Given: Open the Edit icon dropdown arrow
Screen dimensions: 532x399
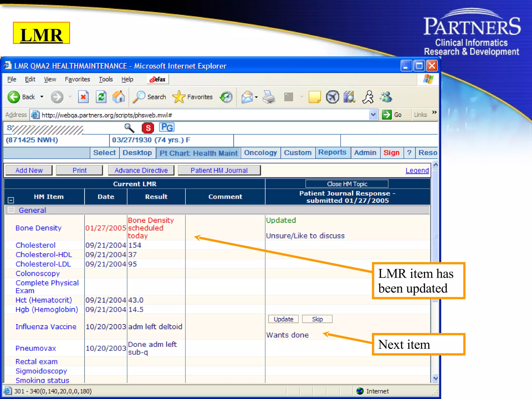Looking at the screenshot, I should pos(302,97).
